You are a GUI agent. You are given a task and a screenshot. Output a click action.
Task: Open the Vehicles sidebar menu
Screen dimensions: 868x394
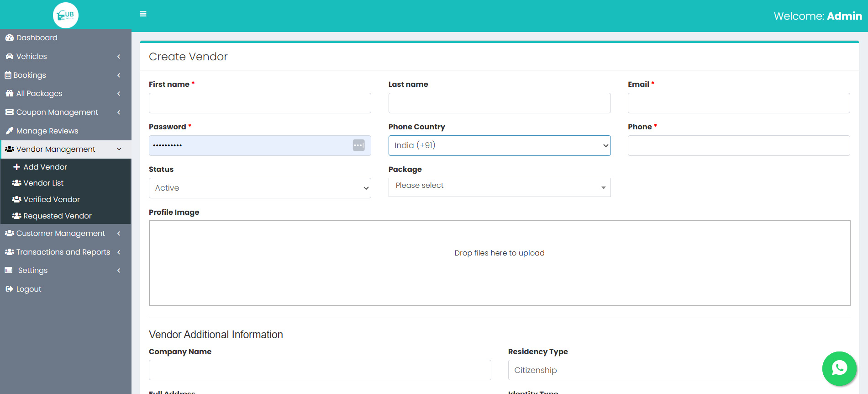(66, 56)
